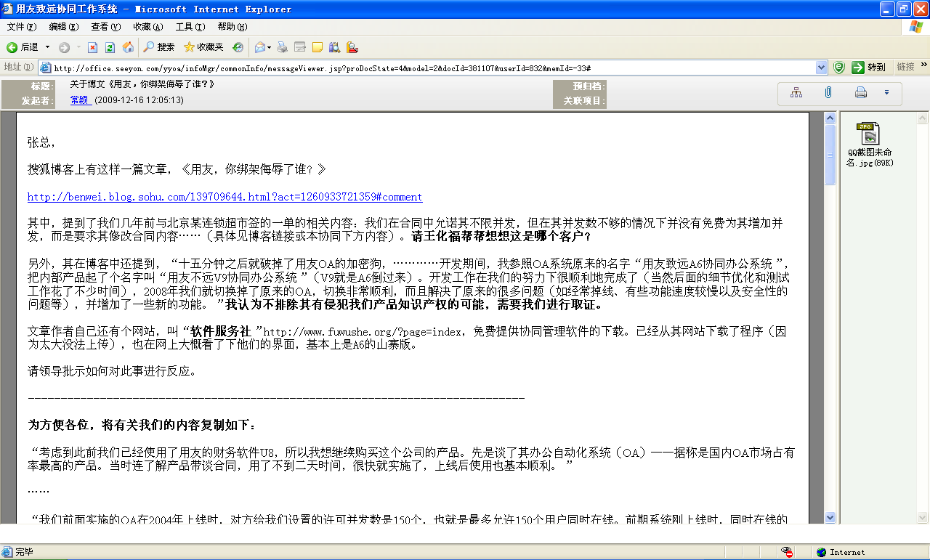This screenshot has height=560, width=930.
Task: Open the 帮助(H) menu
Action: click(232, 27)
